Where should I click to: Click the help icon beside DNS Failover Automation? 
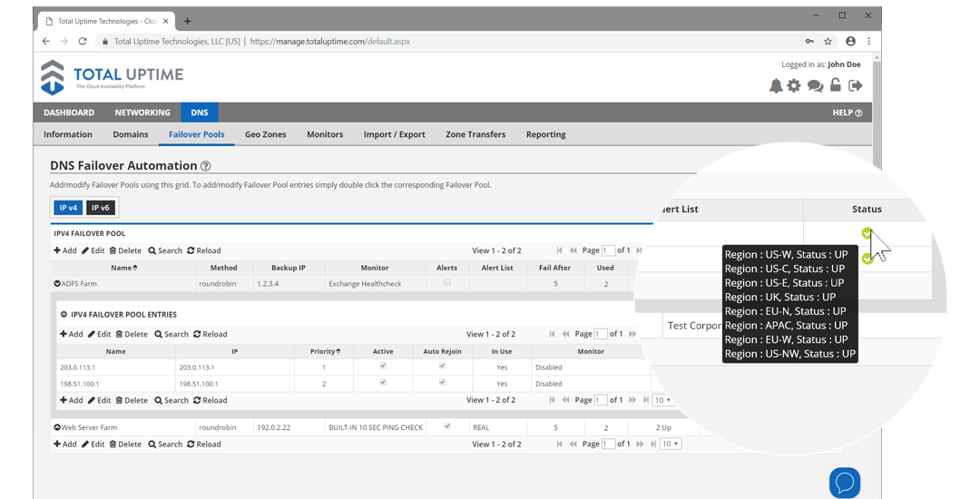[206, 166]
